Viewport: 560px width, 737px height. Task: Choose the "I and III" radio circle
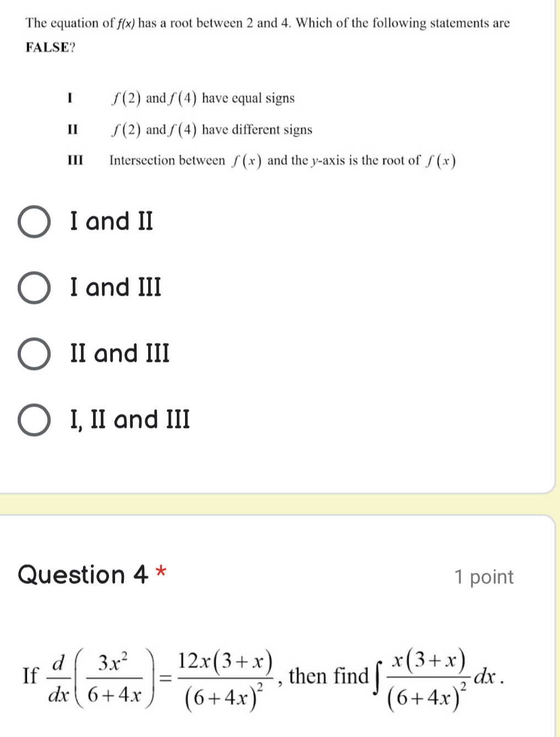point(34,288)
